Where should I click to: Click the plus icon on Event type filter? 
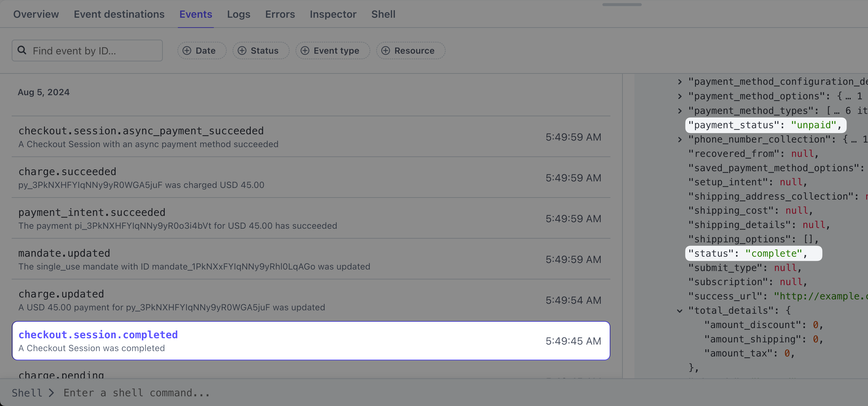click(x=305, y=51)
